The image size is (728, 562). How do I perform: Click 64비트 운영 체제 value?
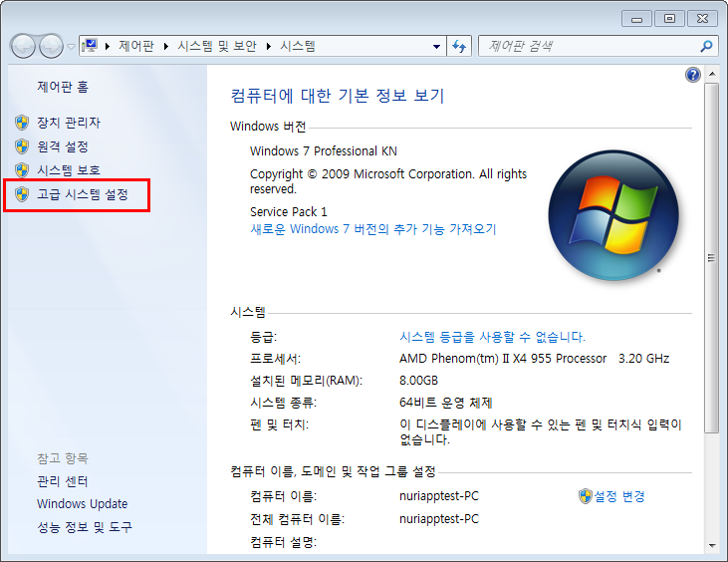pos(446,403)
